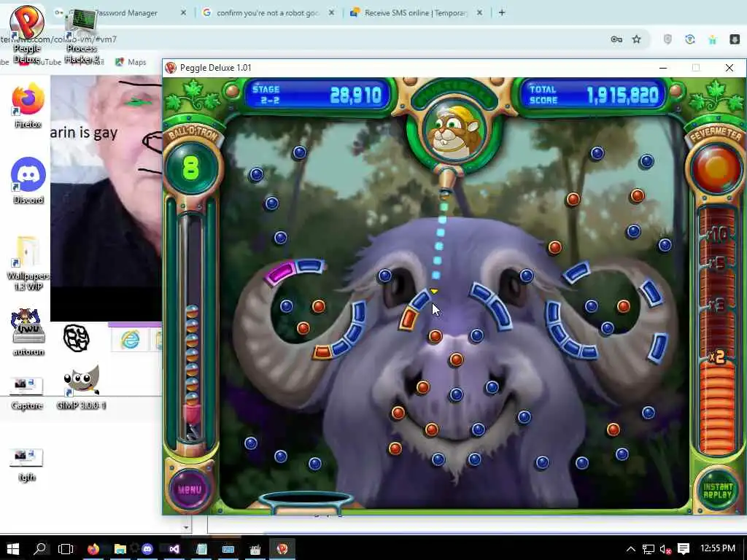Viewport: 747px width, 560px height.
Task: Click the Internet Explorer icon on the desktop
Action: click(x=130, y=340)
